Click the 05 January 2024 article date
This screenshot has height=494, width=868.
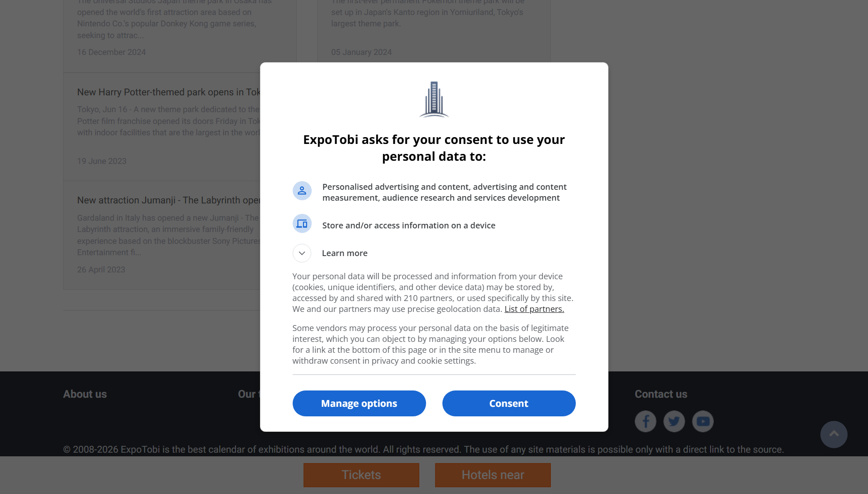click(x=361, y=52)
